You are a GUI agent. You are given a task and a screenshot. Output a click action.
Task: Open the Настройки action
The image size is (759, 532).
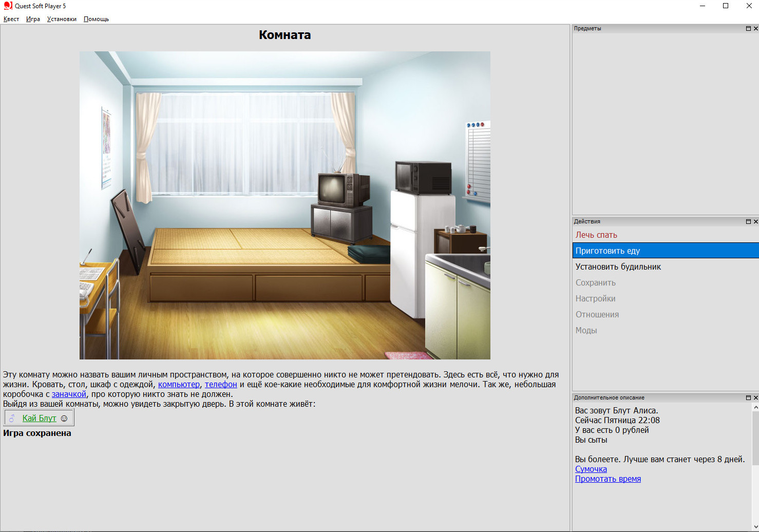[x=666, y=298]
